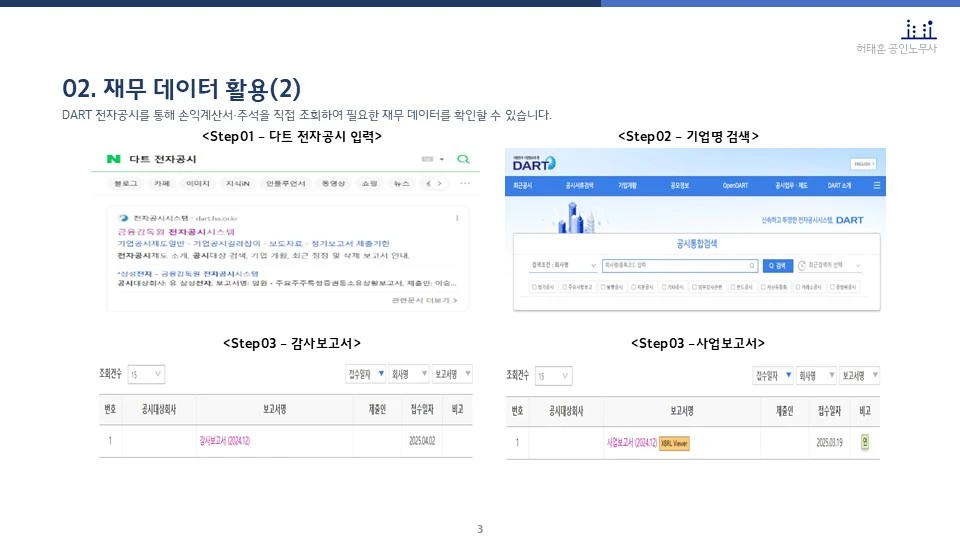Sort by 보고서명 in 감사보고서 panel
Screen dimensions: 960x540
(x=452, y=374)
